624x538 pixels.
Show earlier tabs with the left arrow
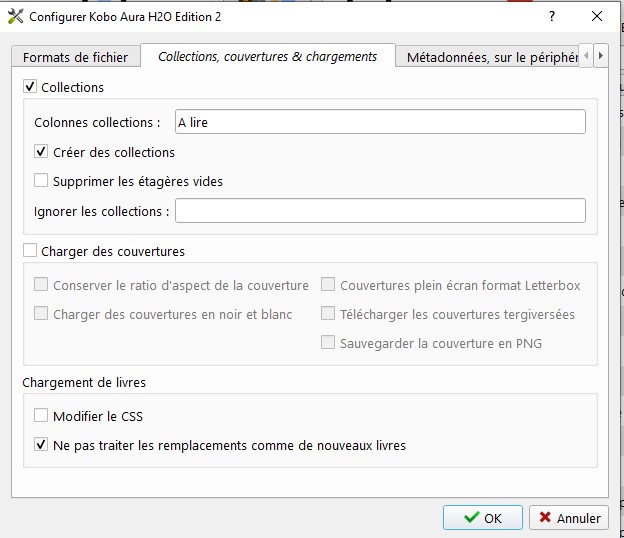[x=586, y=56]
